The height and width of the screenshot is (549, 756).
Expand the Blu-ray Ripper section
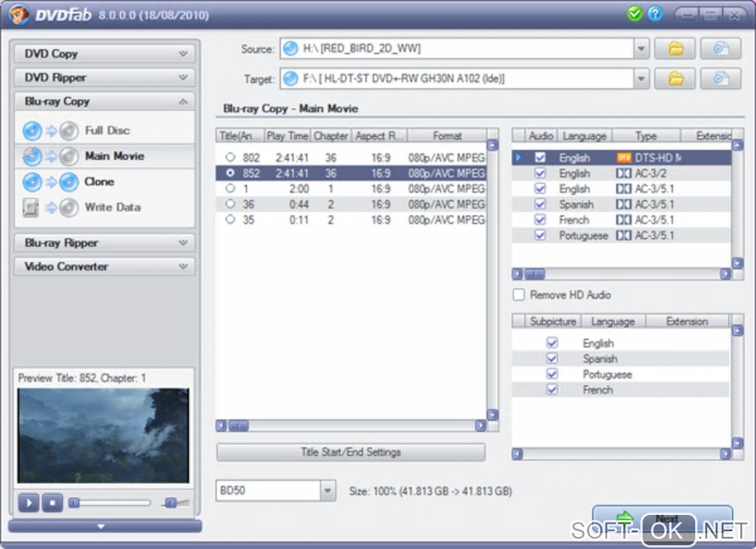point(105,242)
